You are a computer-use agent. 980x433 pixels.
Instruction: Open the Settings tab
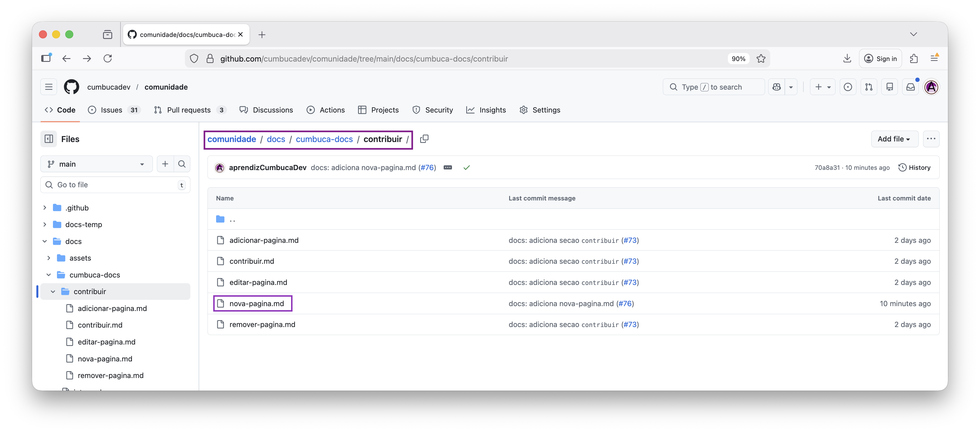[x=540, y=110]
